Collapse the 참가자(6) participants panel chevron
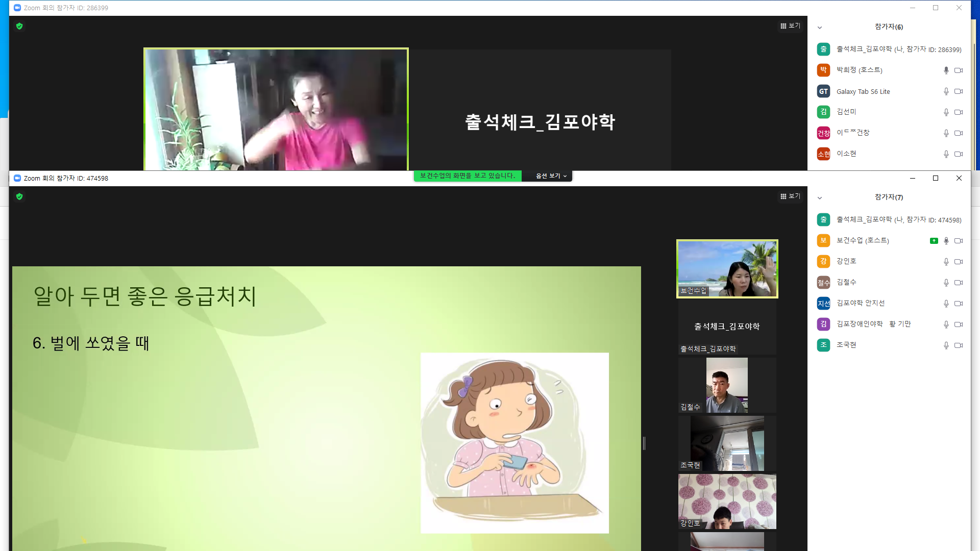980x551 pixels. click(820, 28)
